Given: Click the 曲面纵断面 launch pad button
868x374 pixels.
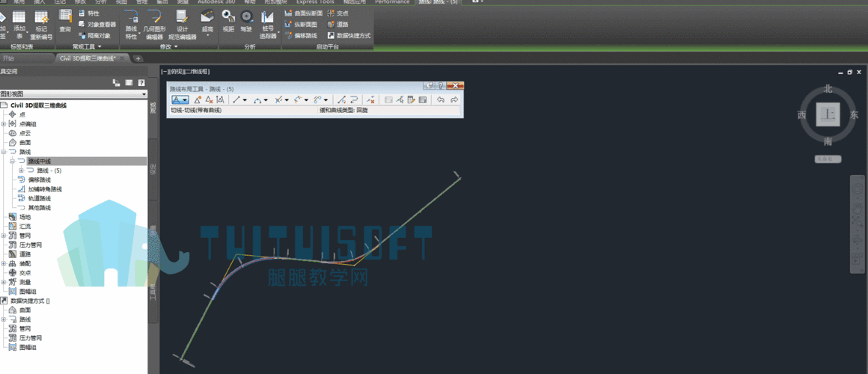Looking at the screenshot, I should (x=303, y=13).
